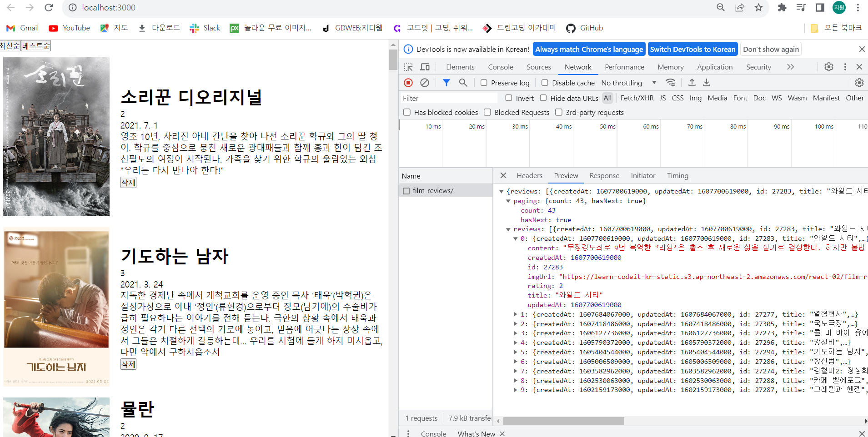Import HAR file upload icon
Image resolution: width=868 pixels, height=437 pixels.
click(x=692, y=83)
